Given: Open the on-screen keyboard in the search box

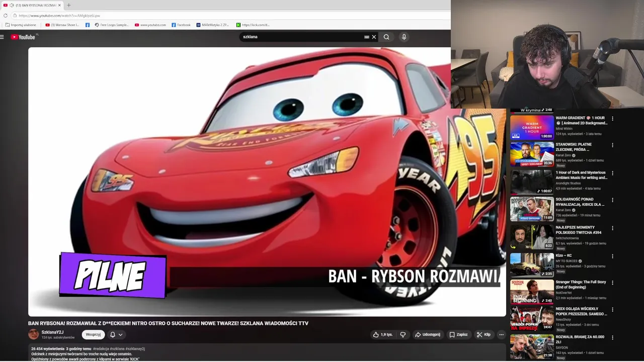Looking at the screenshot, I should [367, 37].
